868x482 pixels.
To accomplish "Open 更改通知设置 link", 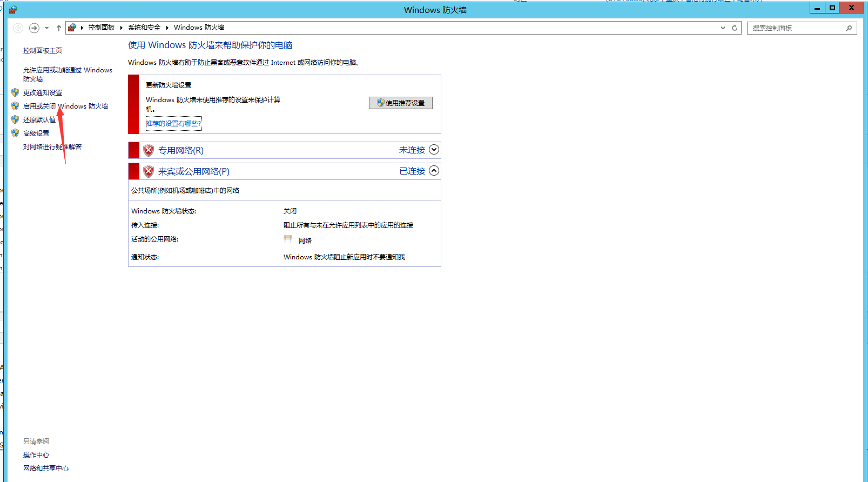I will pyautogui.click(x=43, y=93).
